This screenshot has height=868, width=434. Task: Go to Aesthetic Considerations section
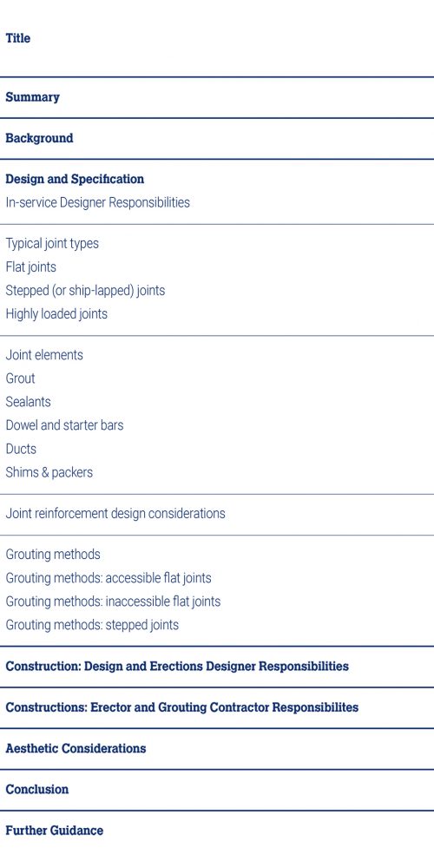coord(76,748)
